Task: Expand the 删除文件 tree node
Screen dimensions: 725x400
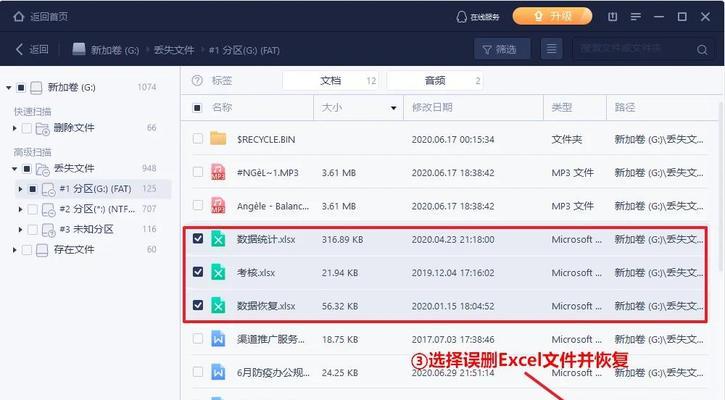Action: pos(14,128)
